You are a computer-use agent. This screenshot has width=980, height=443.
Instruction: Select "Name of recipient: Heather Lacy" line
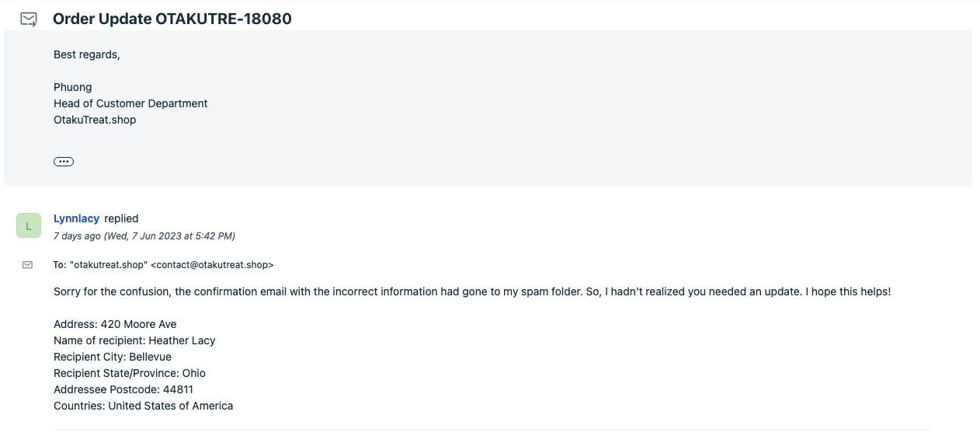pos(134,340)
